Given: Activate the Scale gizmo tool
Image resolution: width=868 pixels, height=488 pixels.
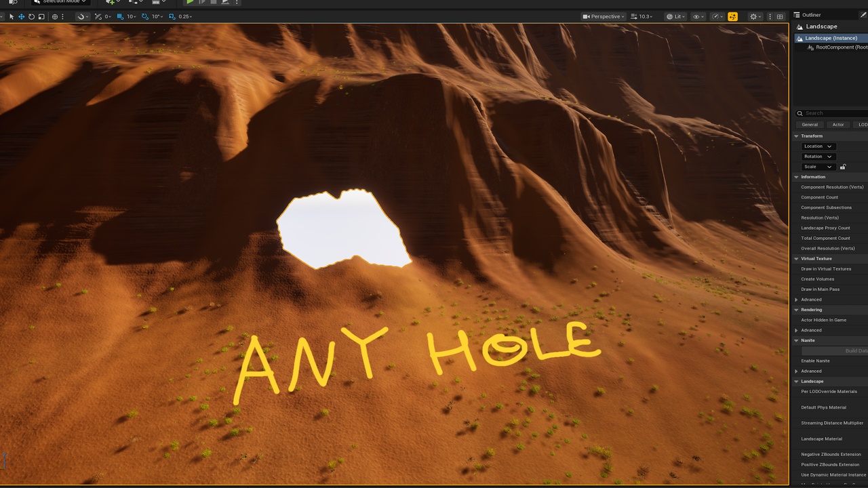Looking at the screenshot, I should (x=41, y=16).
